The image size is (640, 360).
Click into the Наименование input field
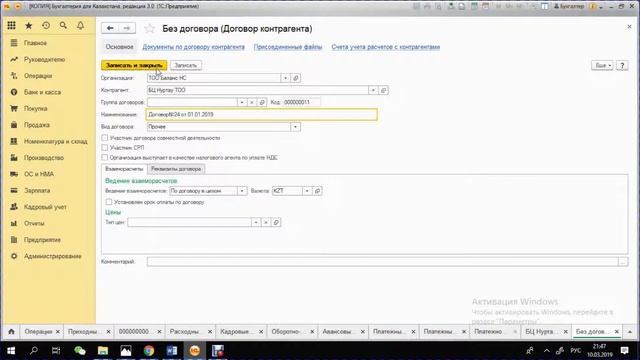pos(262,115)
